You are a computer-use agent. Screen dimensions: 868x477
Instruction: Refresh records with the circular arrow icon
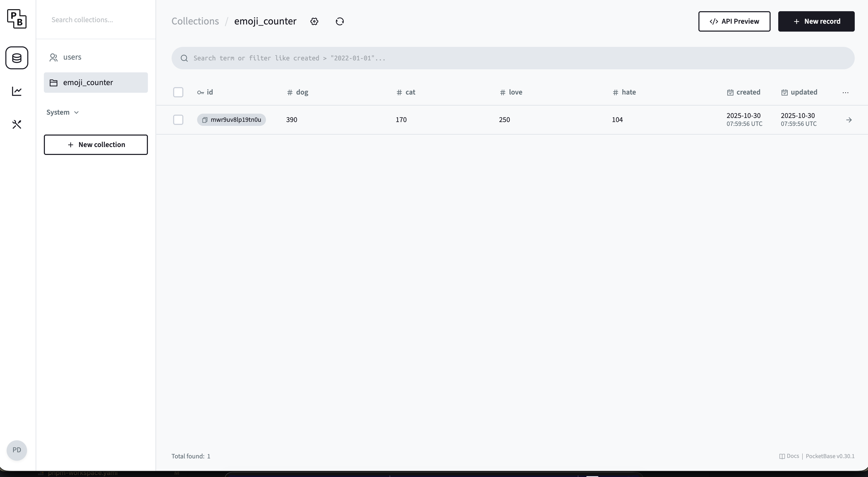[x=340, y=21]
